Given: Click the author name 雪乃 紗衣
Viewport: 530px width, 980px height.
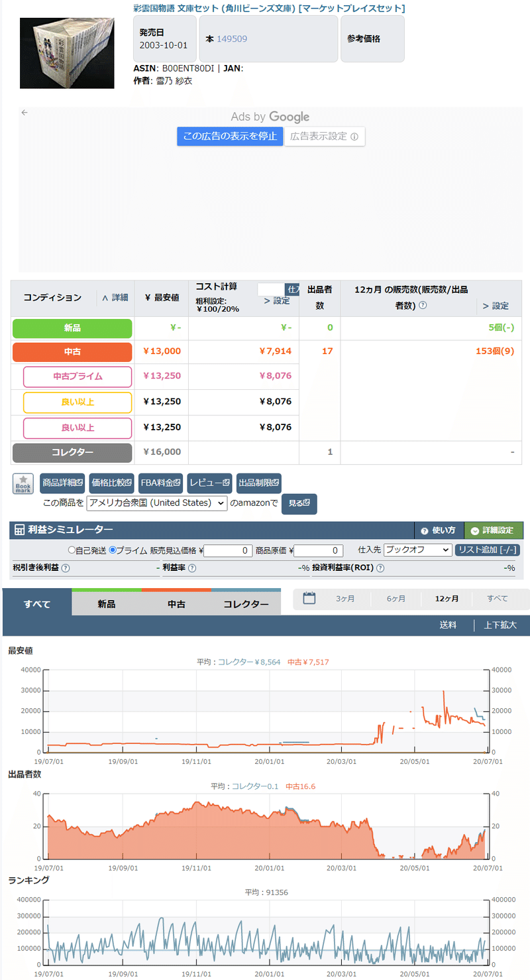Looking at the screenshot, I should click(x=174, y=80).
